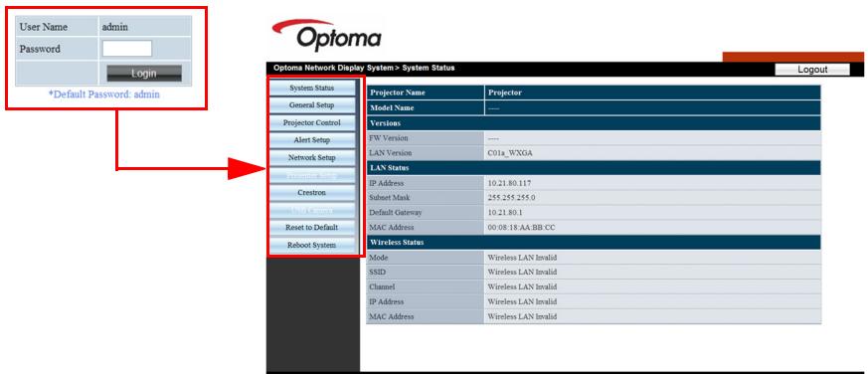Select Wireless LAN Invalid in the Mode row
This screenshot has height=374, width=868.
522,258
